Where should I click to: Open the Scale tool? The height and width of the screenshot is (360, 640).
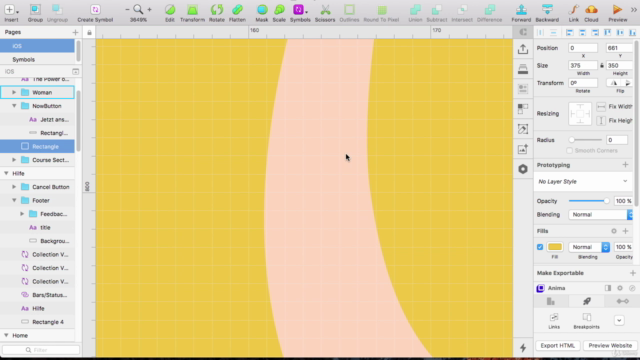(279, 13)
